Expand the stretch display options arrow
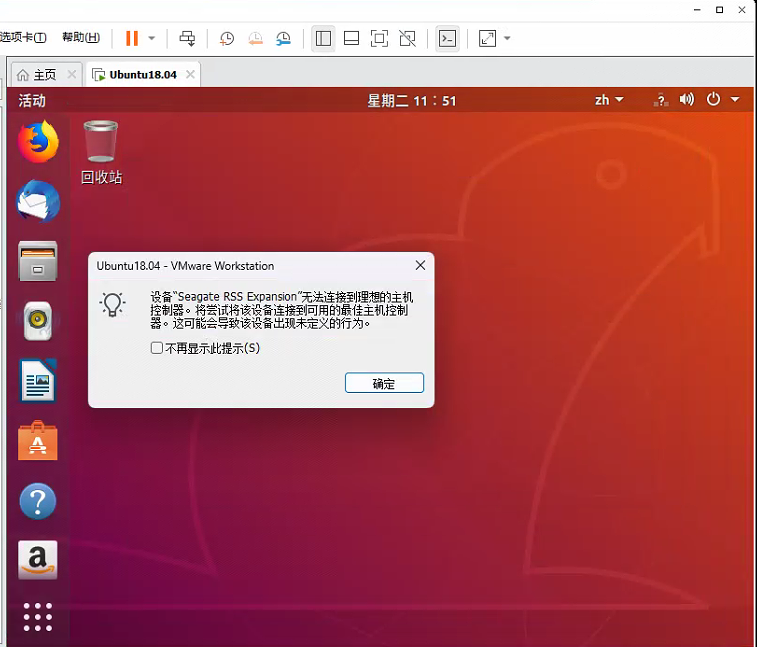Screen dimensions: 757x647 point(507,38)
